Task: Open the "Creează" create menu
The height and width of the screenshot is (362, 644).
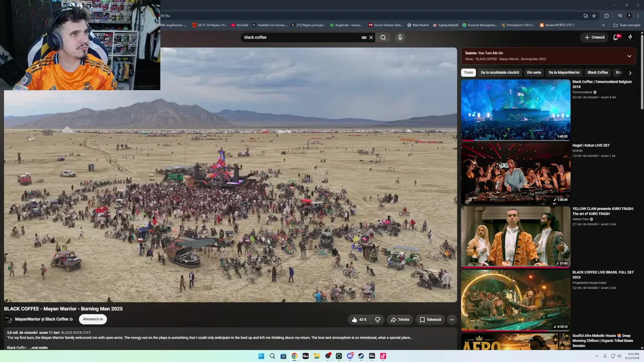Action: pos(595,37)
